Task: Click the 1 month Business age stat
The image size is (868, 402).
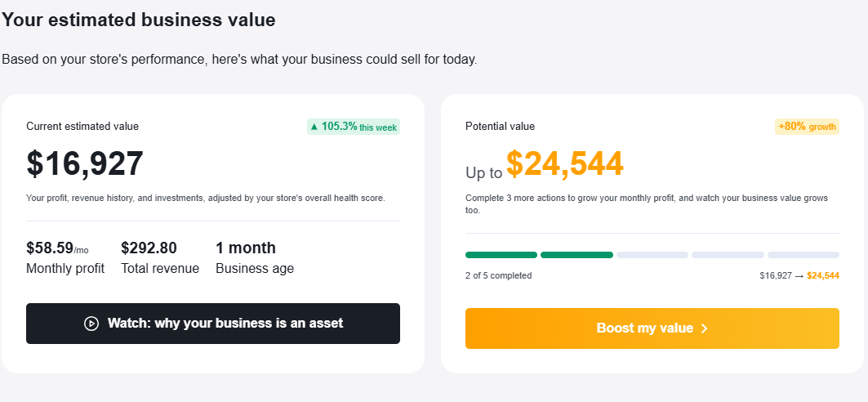Action: pyautogui.click(x=246, y=248)
